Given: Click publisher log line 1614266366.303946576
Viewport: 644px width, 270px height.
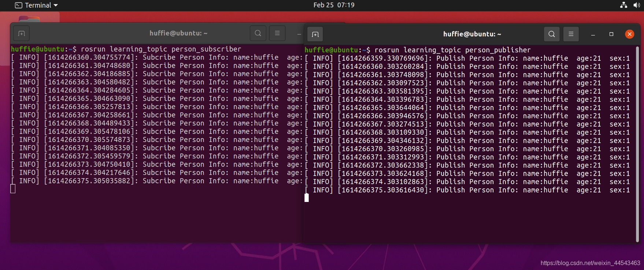Looking at the screenshot, I should click(x=467, y=116).
